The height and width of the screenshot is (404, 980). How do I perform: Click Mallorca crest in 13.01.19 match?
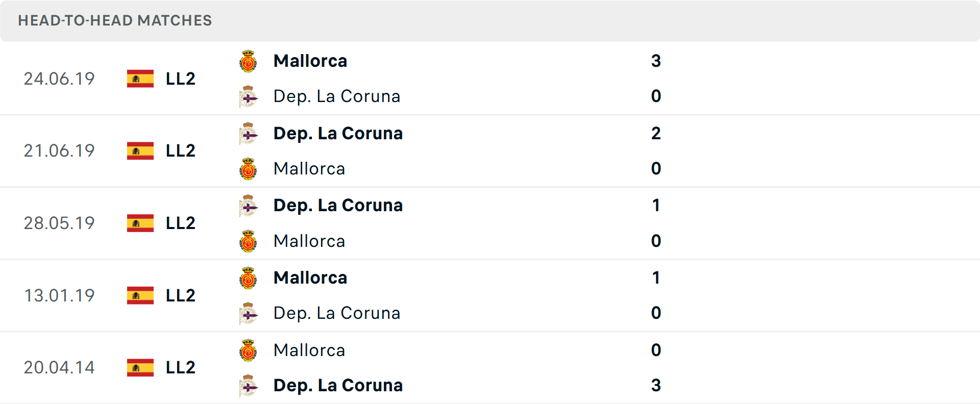pyautogui.click(x=248, y=278)
